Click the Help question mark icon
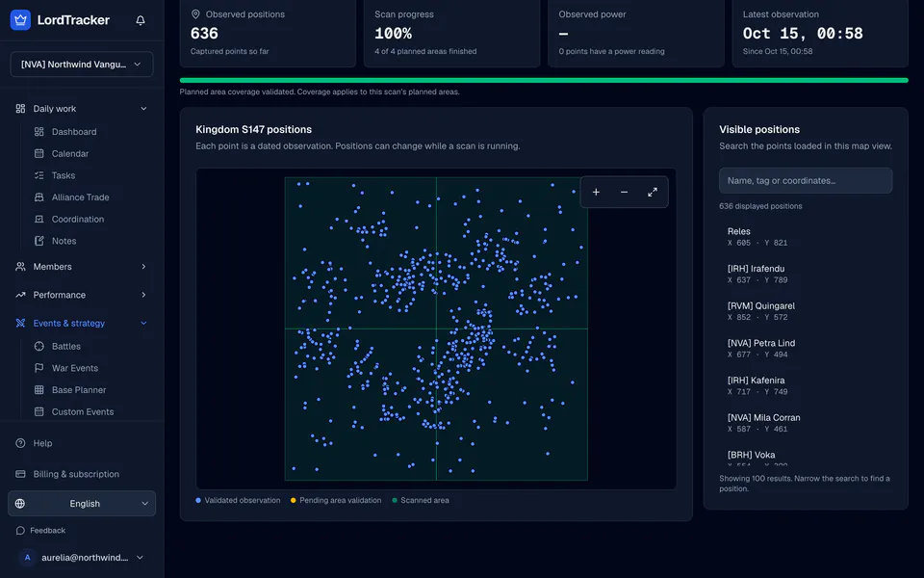This screenshot has height=578, width=924. [x=20, y=443]
